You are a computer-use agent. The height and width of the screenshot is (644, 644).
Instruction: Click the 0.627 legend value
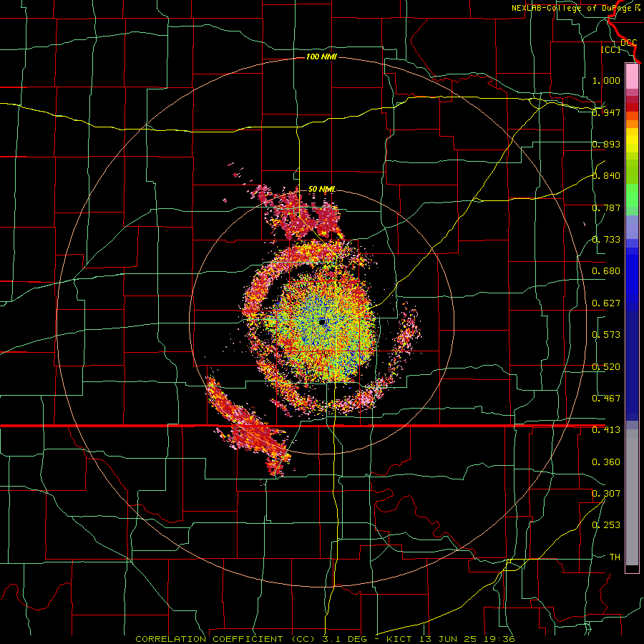[x=606, y=303]
